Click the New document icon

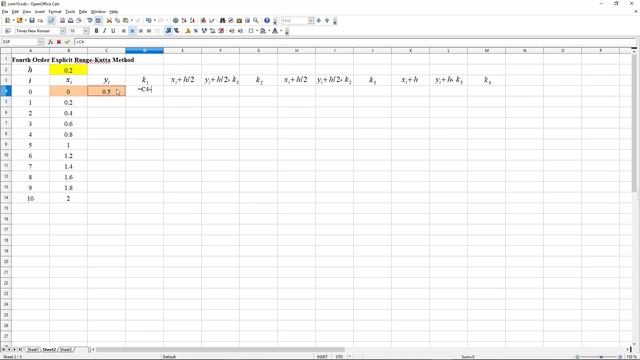pyautogui.click(x=7, y=20)
